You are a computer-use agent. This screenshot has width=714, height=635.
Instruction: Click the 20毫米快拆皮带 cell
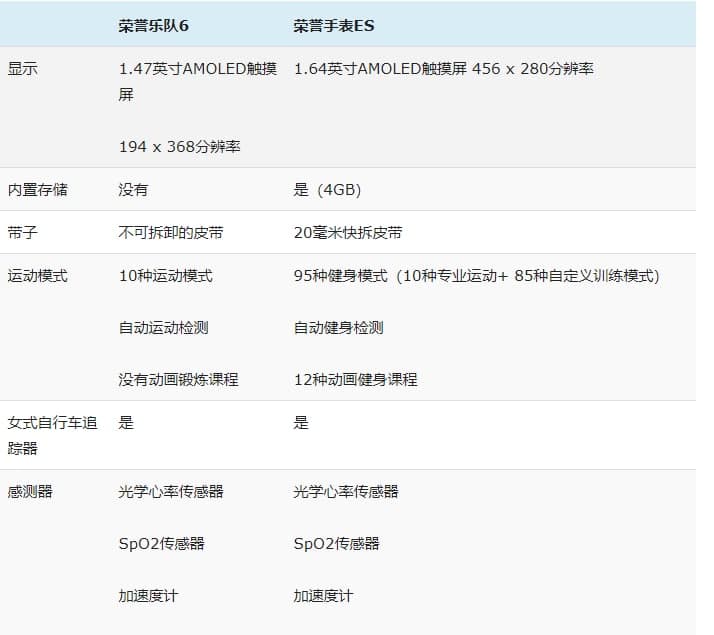coord(348,232)
